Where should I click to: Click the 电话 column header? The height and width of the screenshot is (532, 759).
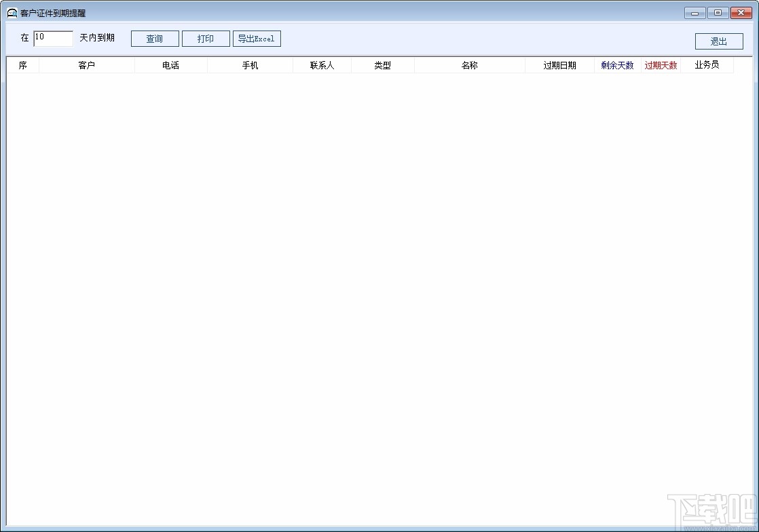(x=171, y=65)
